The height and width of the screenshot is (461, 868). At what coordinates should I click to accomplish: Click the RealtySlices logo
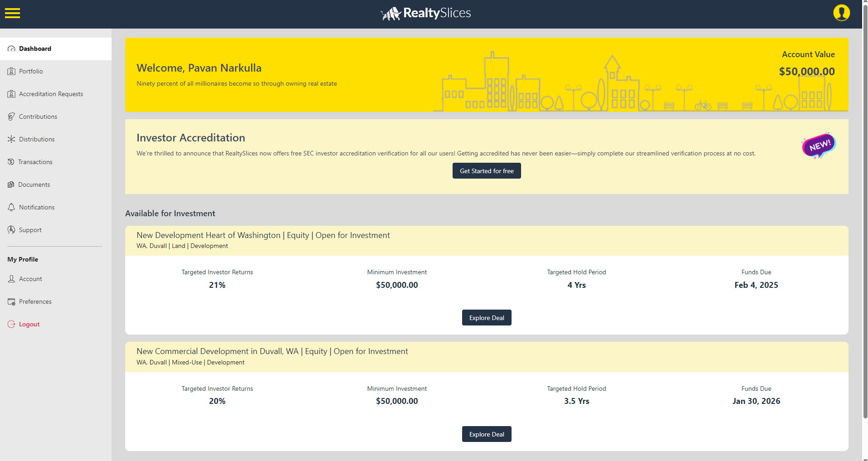[426, 14]
